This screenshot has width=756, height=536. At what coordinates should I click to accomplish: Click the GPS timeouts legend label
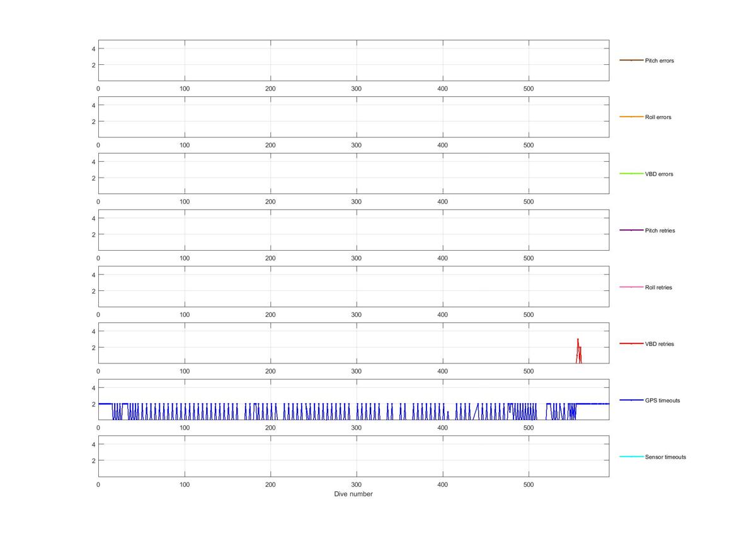(662, 401)
